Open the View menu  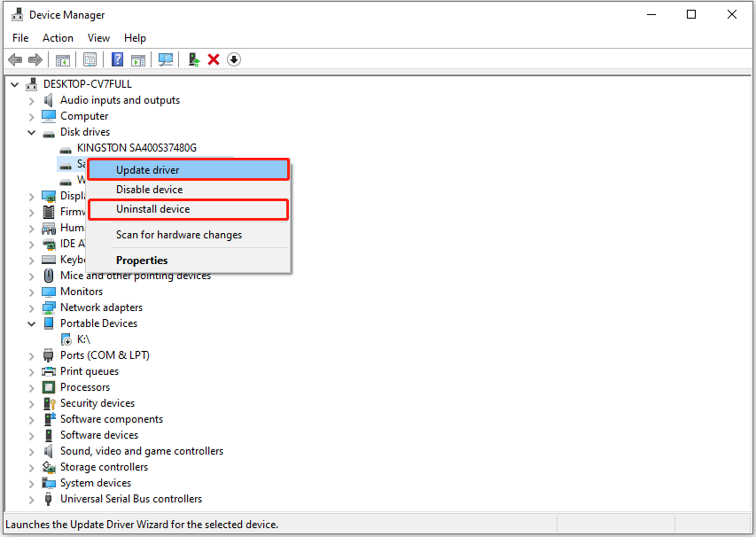98,37
